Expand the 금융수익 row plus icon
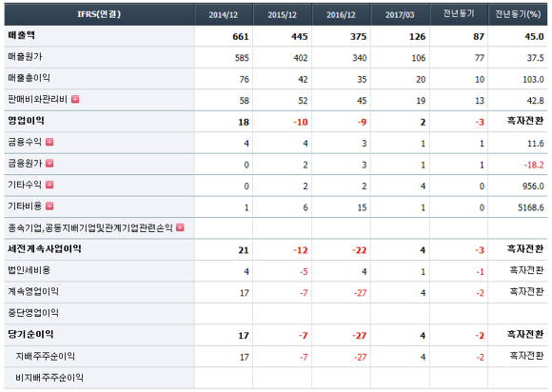This screenshot has width=552, height=392. [x=49, y=142]
